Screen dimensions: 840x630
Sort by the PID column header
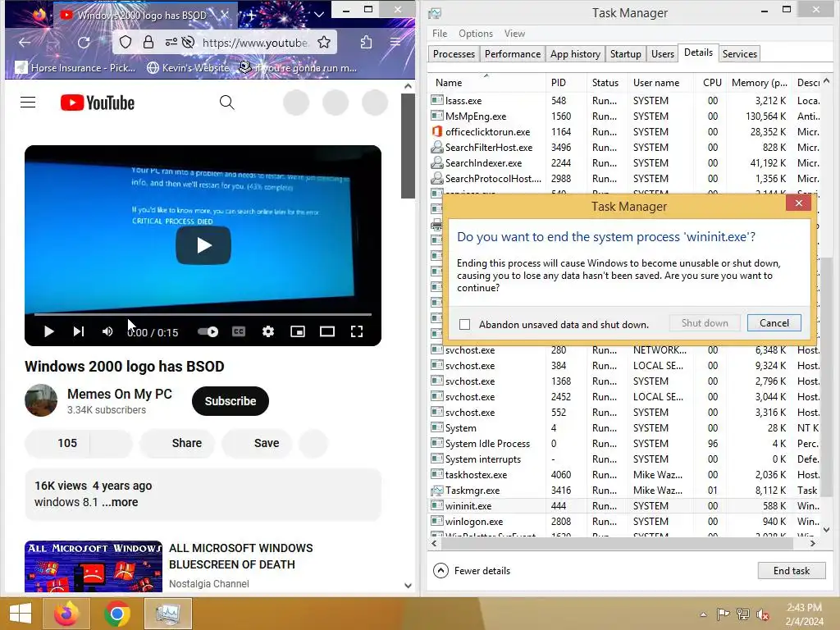click(566, 83)
